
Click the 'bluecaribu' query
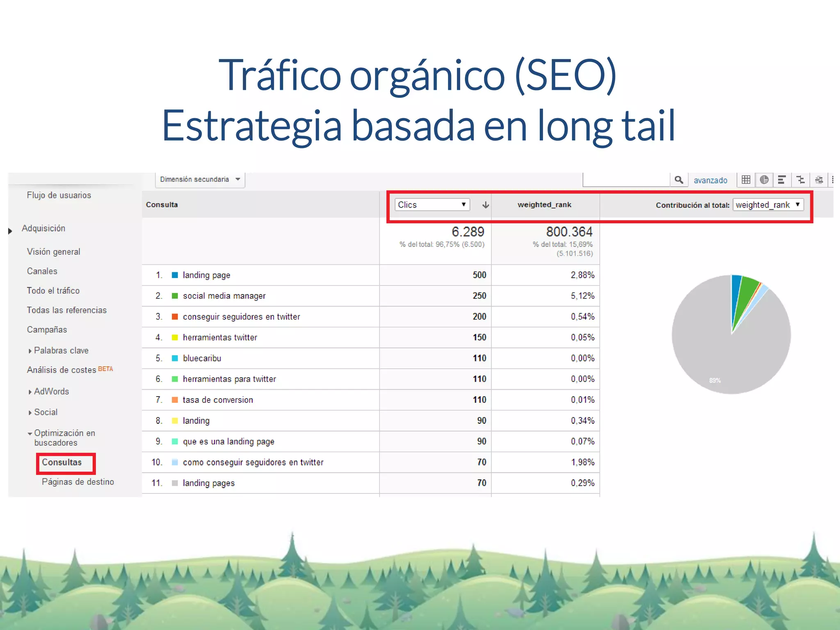point(202,358)
